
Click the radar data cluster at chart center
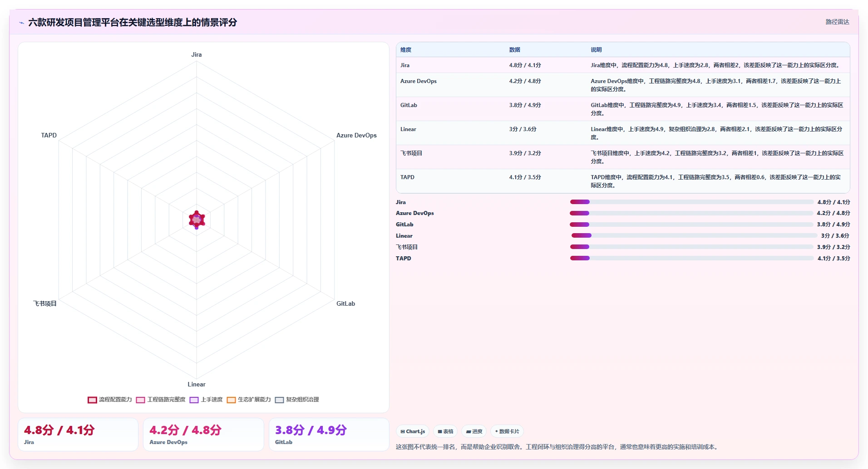coord(197,220)
